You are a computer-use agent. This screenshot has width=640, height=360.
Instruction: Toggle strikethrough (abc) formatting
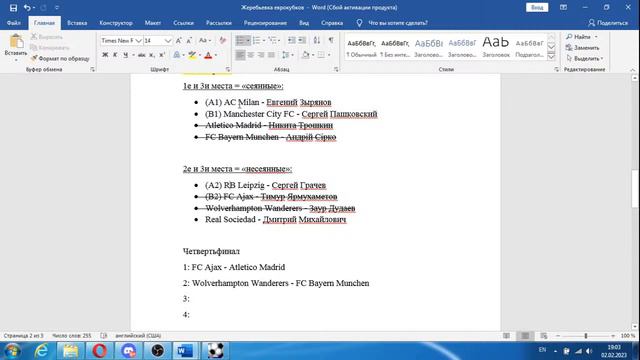coord(142,55)
